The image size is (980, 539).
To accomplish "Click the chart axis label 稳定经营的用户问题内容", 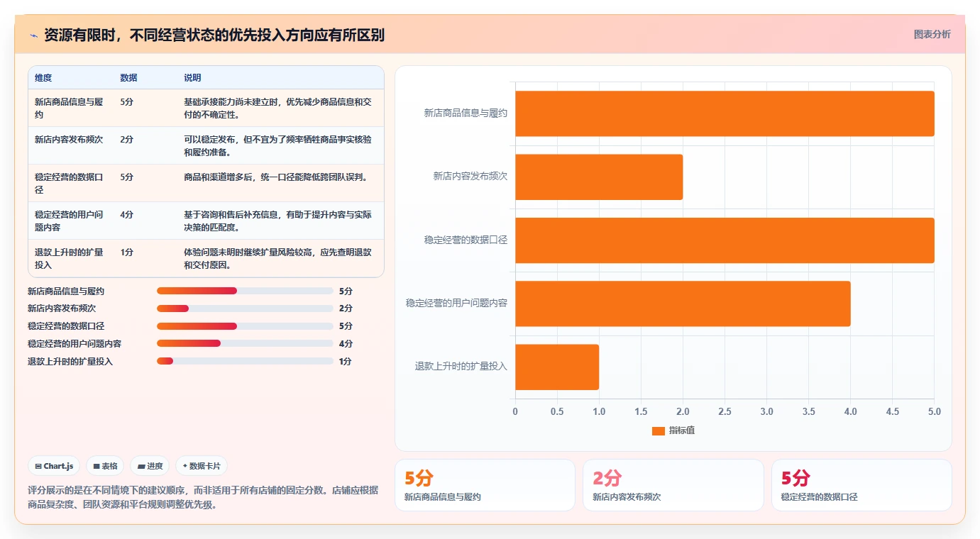I will pos(456,304).
